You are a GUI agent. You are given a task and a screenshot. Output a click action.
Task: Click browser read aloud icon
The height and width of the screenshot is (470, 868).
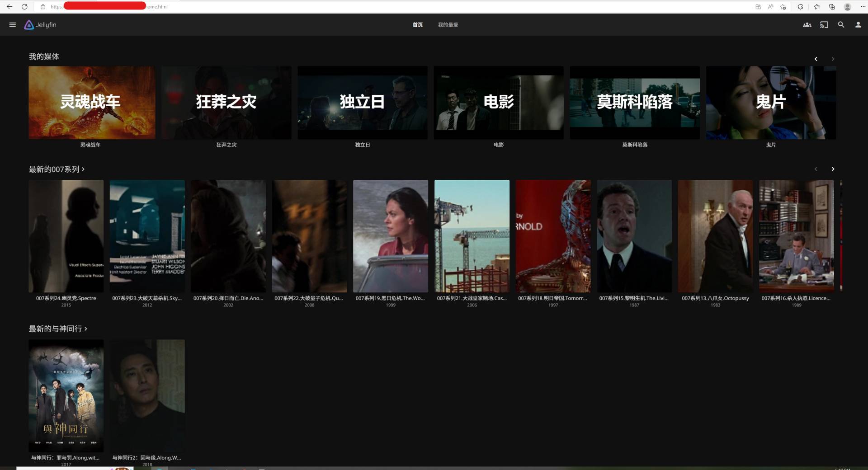(x=770, y=7)
